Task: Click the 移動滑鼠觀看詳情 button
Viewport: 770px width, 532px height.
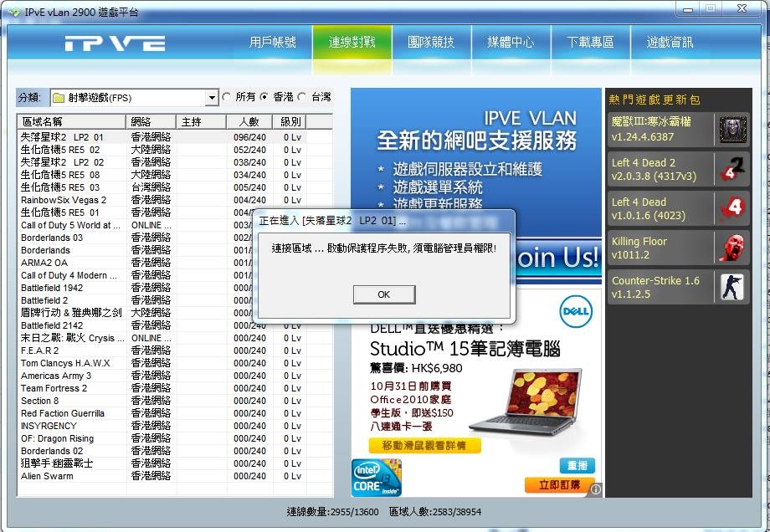Action: click(424, 446)
